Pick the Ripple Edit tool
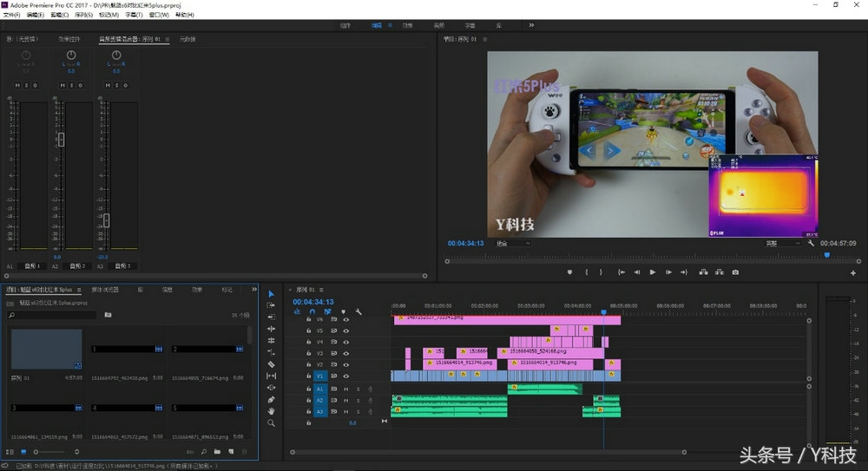 pyautogui.click(x=271, y=329)
